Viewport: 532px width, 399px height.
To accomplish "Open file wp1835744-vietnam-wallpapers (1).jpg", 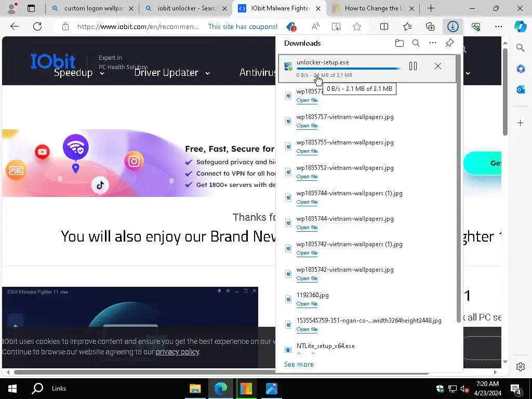I will pos(307,202).
